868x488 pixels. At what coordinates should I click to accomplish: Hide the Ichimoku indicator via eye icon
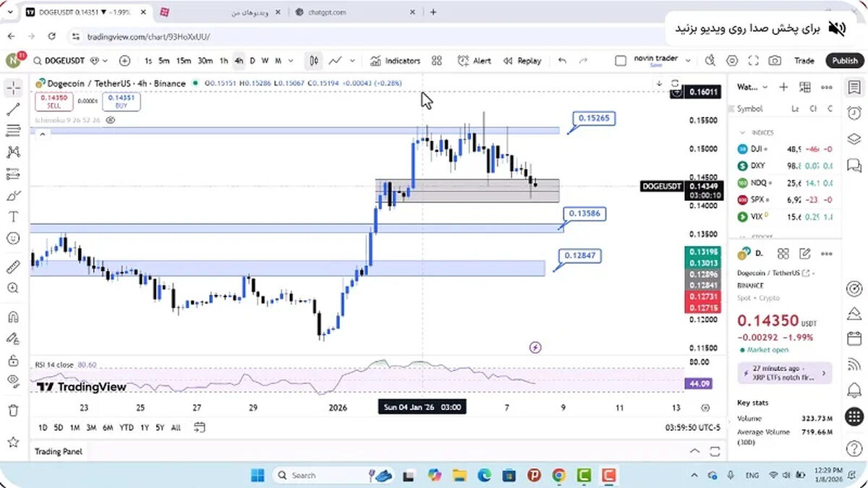point(111,121)
